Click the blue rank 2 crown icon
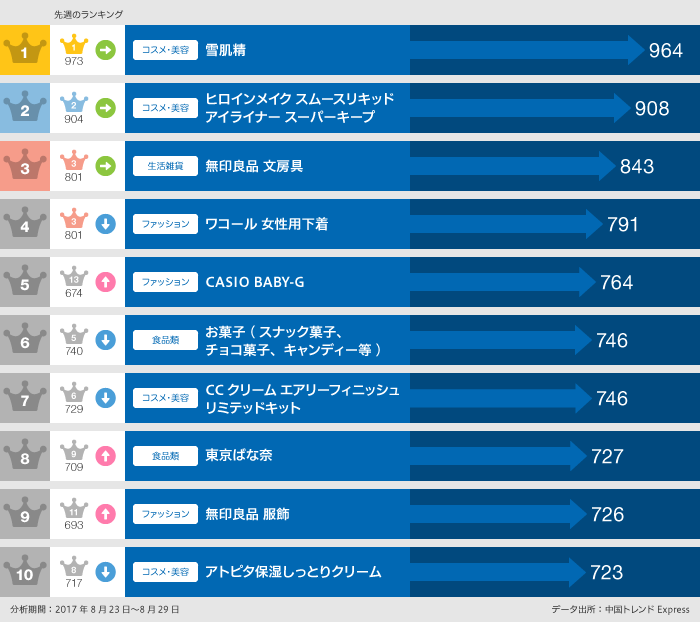 point(25,107)
